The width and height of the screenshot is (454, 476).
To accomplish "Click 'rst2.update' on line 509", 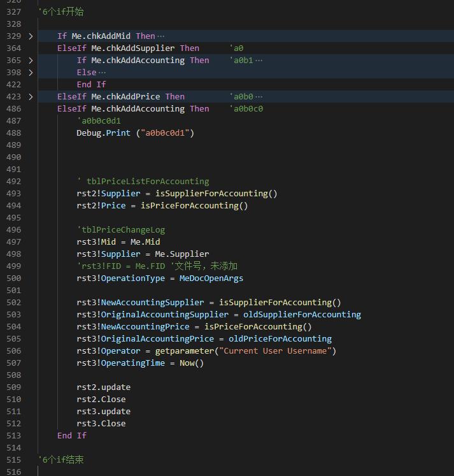I will click(103, 387).
